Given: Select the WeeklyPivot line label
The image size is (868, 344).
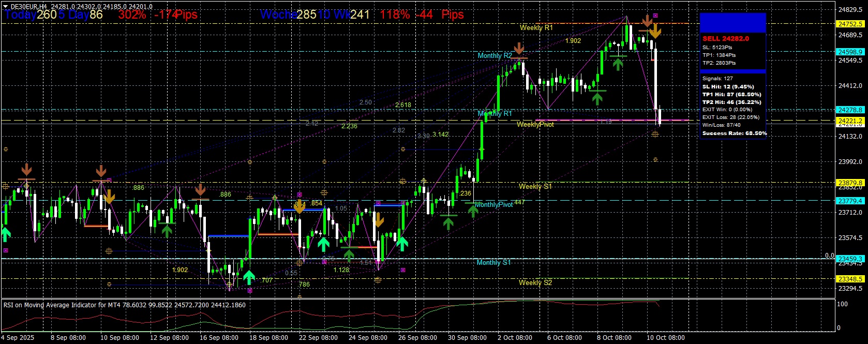Looking at the screenshot, I should [535, 124].
